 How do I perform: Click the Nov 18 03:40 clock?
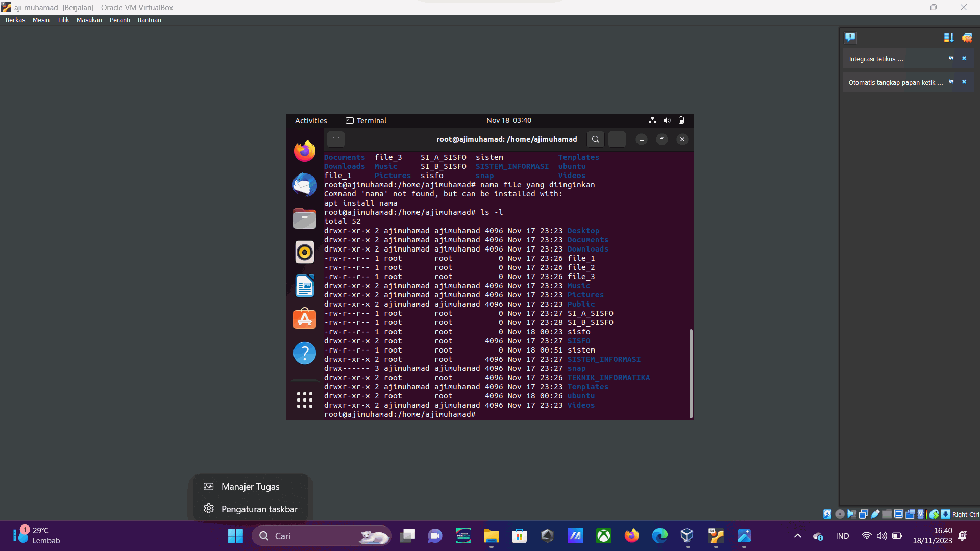tap(509, 120)
